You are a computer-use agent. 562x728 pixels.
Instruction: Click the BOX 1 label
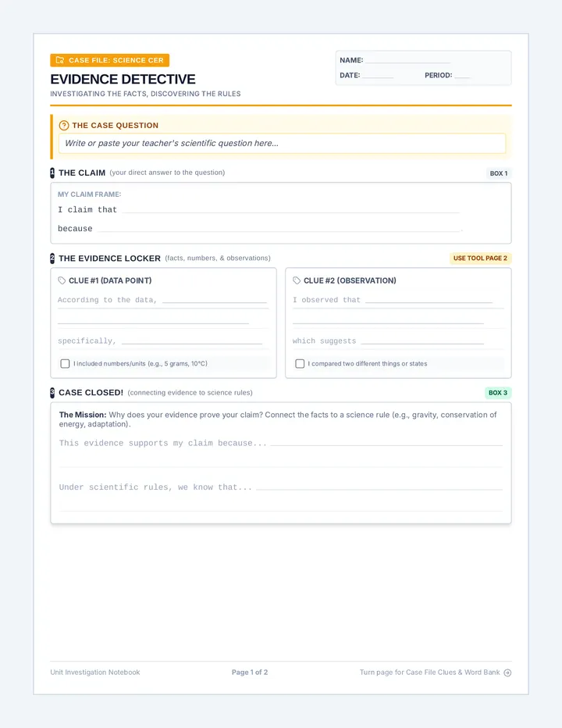coord(499,173)
